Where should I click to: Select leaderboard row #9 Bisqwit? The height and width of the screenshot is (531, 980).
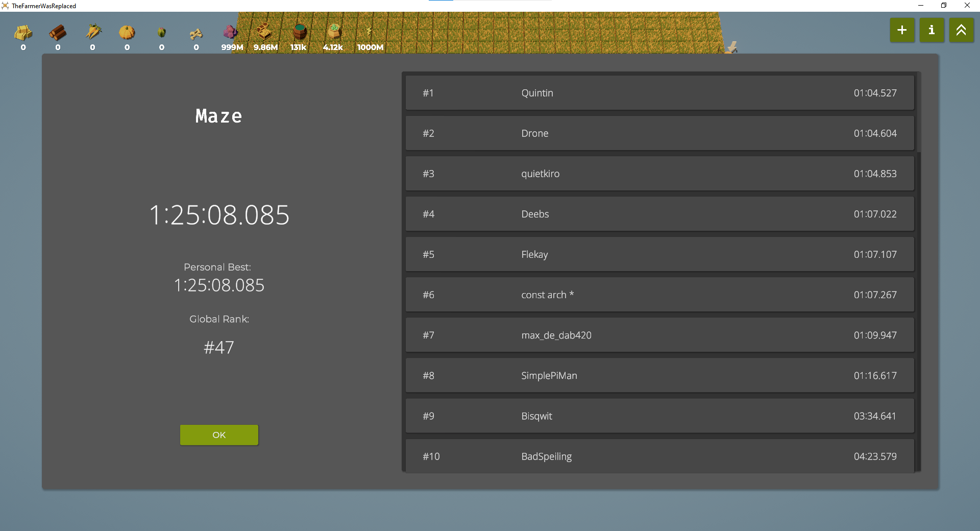coord(659,416)
